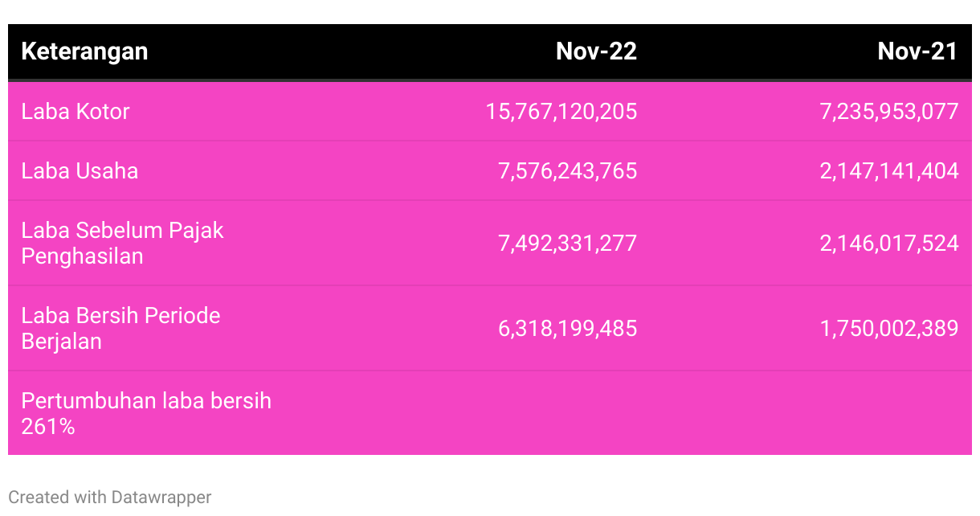Image resolution: width=980 pixels, height=516 pixels.
Task: Click value 2,146,017,524 in Nov-21 column
Action: click(x=889, y=243)
